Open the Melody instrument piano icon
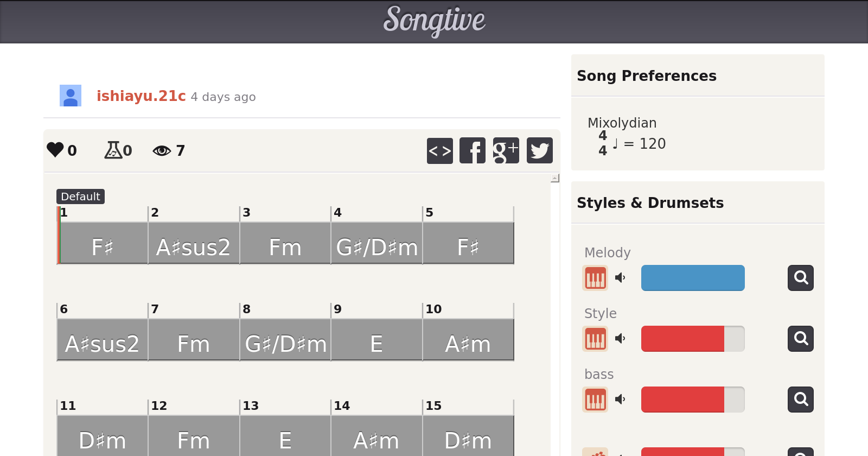Screen dimensions: 868x456 pos(595,278)
